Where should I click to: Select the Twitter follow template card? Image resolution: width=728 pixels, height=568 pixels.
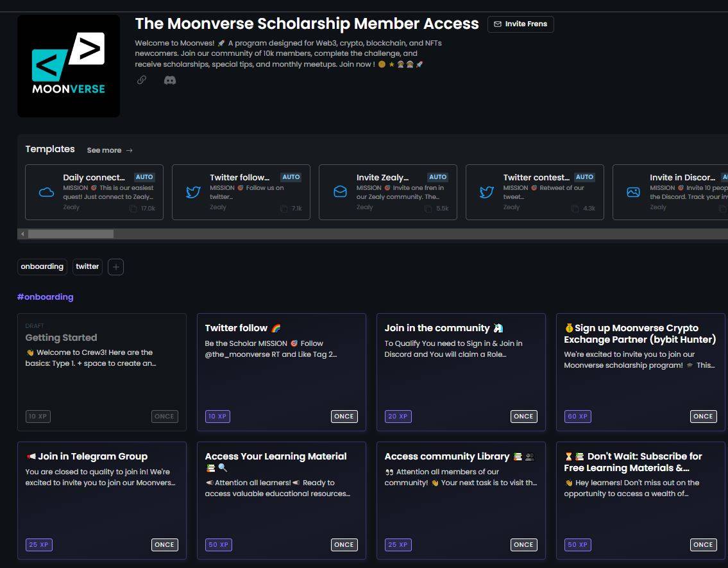241,193
